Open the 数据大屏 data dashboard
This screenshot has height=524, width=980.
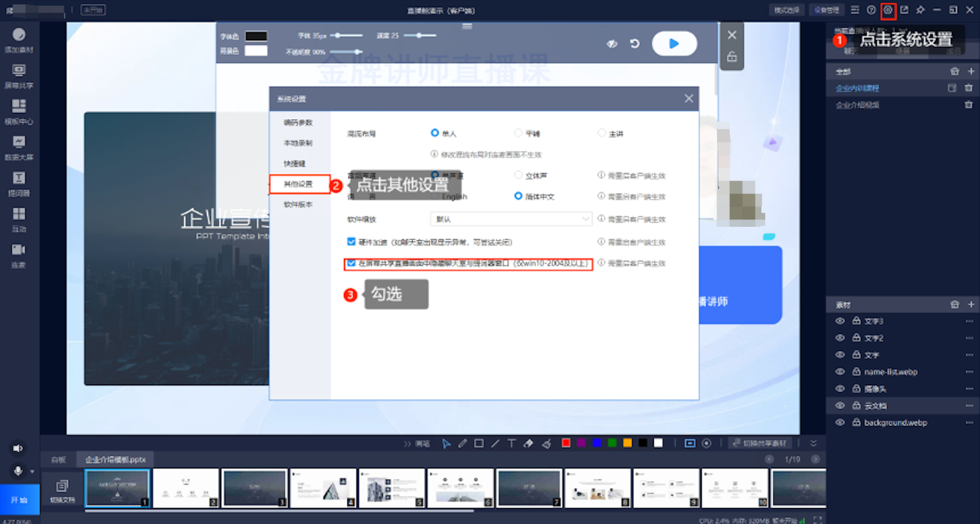click(x=19, y=148)
